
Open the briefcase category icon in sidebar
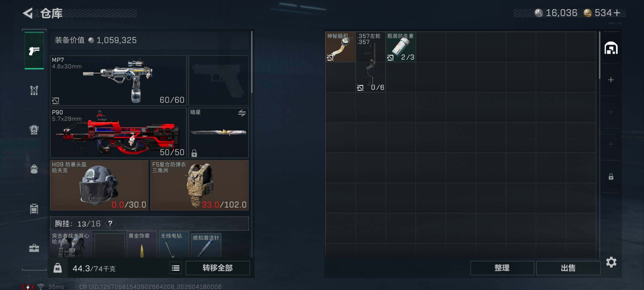pyautogui.click(x=34, y=248)
